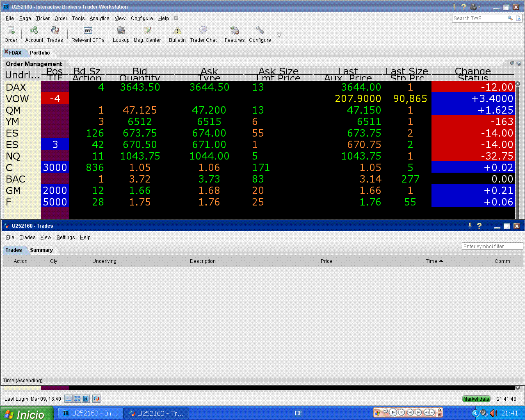The image size is (525, 420).
Task: Click the second status bar icon after Last Login
Action: (77, 399)
